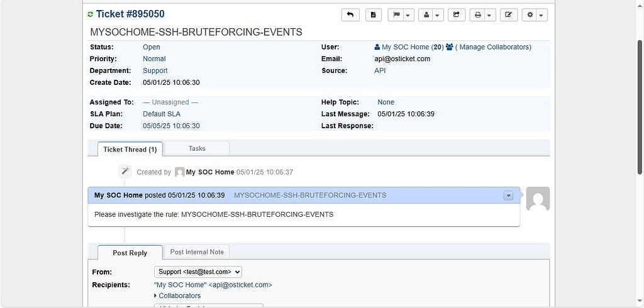Viewport: 644px width, 308px height.
Task: Click the API source value
Action: click(x=380, y=70)
